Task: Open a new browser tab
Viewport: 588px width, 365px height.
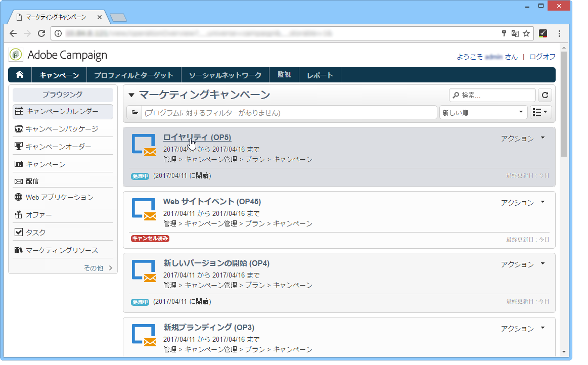Action: tap(118, 18)
